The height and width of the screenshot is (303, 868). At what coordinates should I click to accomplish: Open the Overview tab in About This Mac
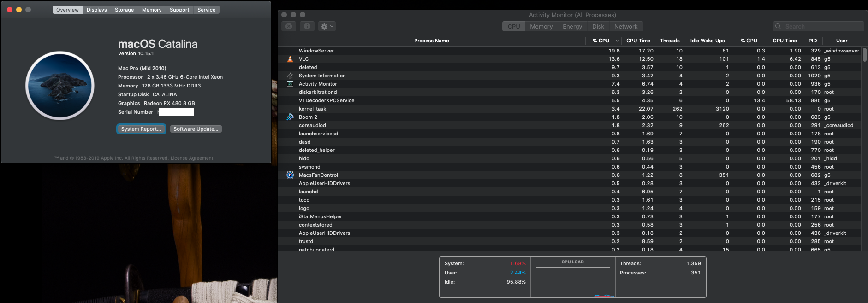tap(68, 10)
